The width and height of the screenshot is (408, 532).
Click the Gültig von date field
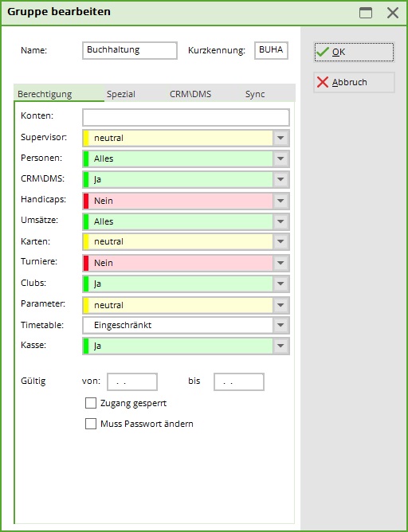(x=132, y=382)
